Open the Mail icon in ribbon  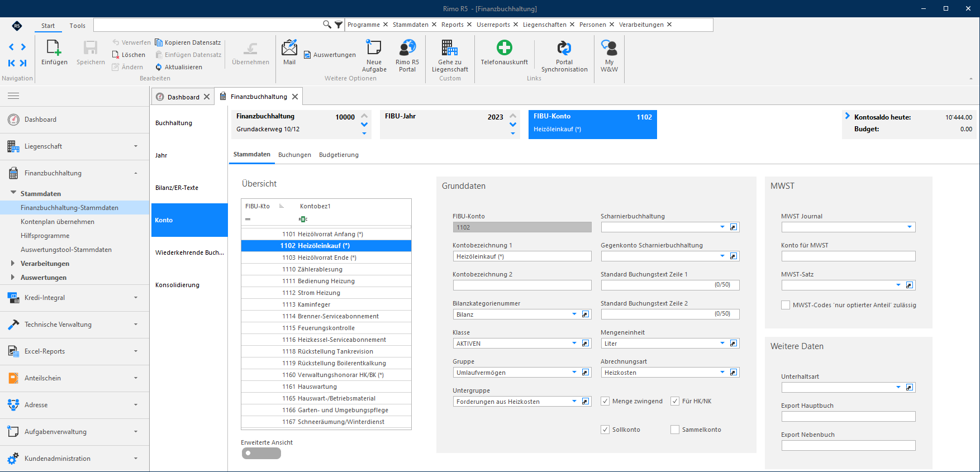(x=289, y=48)
